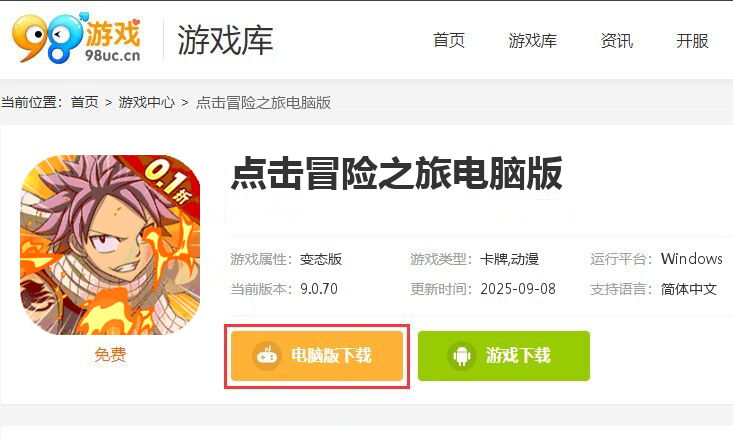Screen dimensions: 733x441
Task: Click the 98uc.cn site address text
Action: [112, 55]
